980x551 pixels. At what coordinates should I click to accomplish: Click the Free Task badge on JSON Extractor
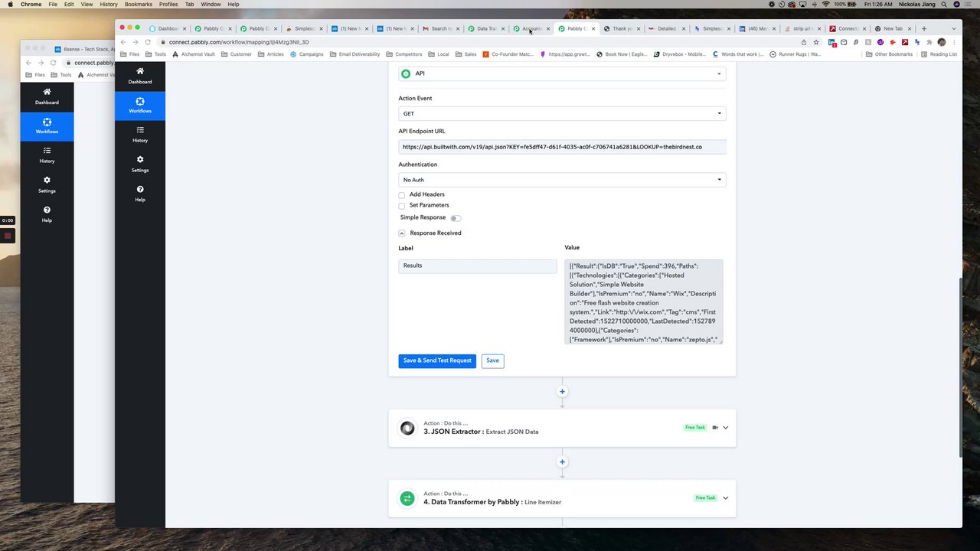coord(695,428)
